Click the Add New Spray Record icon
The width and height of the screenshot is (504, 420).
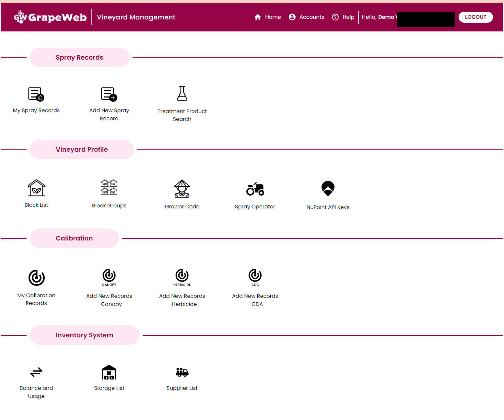point(109,94)
